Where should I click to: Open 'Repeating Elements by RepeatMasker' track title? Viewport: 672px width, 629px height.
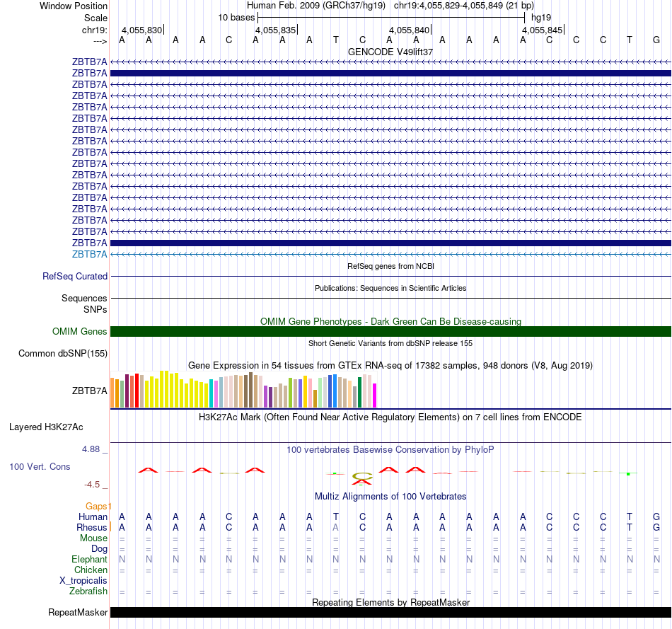point(390,602)
